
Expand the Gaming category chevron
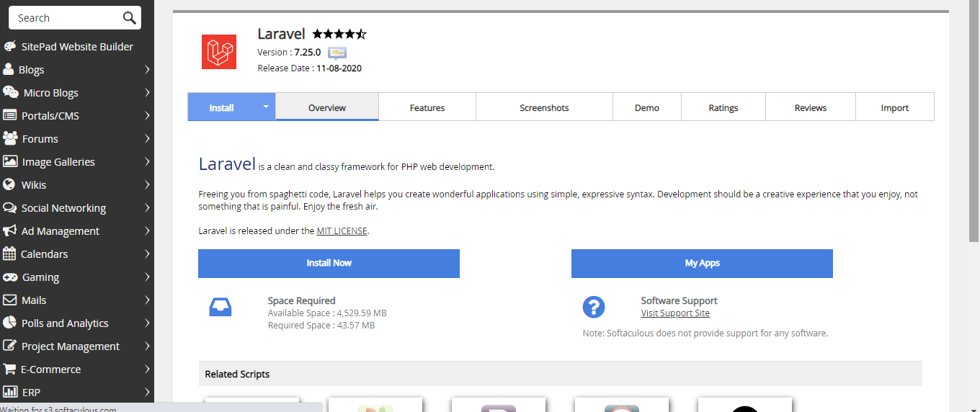tap(147, 277)
